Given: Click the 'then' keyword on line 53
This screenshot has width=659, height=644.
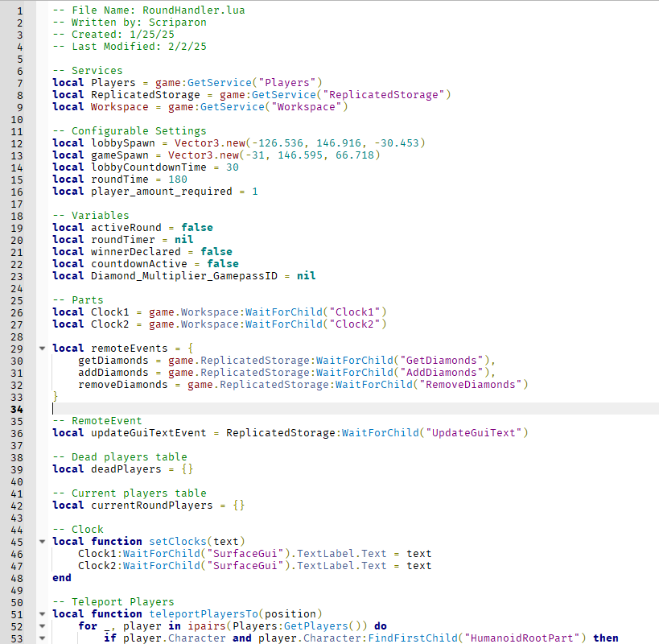Looking at the screenshot, I should point(606,638).
